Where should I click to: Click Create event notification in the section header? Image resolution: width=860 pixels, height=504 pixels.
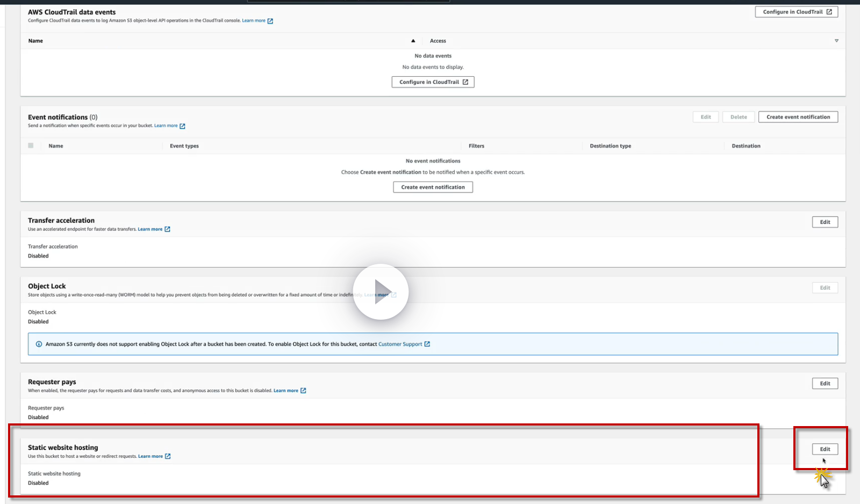(798, 117)
